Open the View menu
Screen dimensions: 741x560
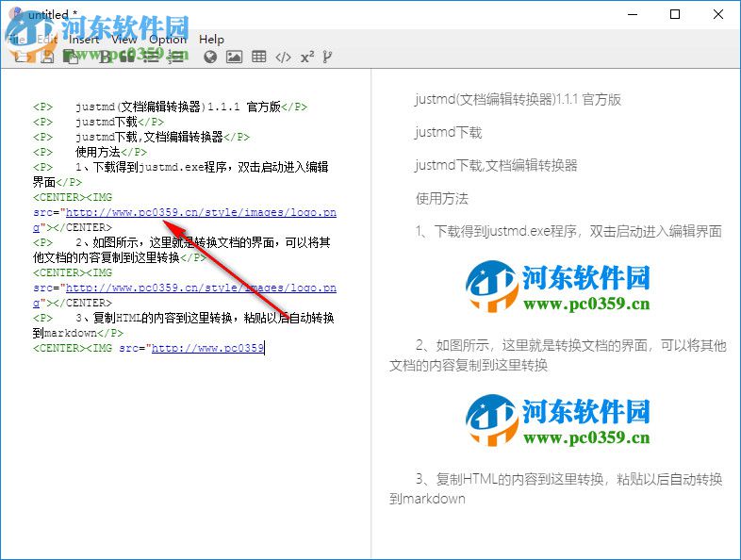point(124,40)
